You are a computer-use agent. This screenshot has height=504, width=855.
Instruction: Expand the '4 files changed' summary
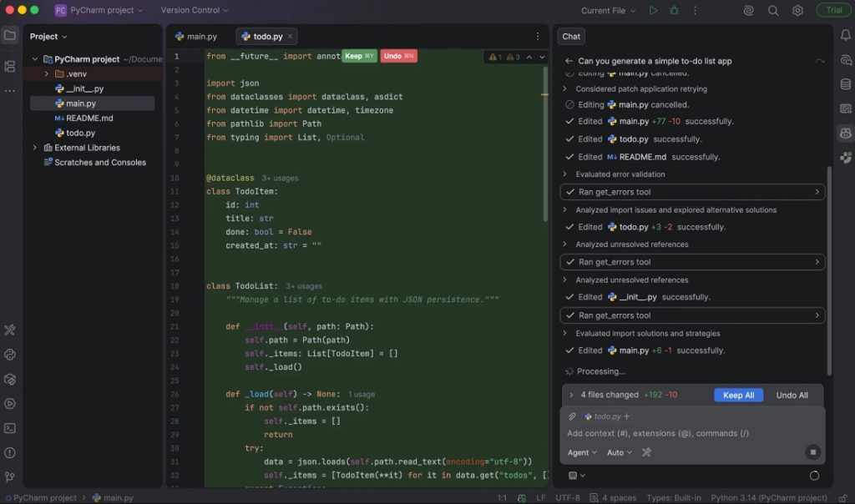pyautogui.click(x=571, y=395)
